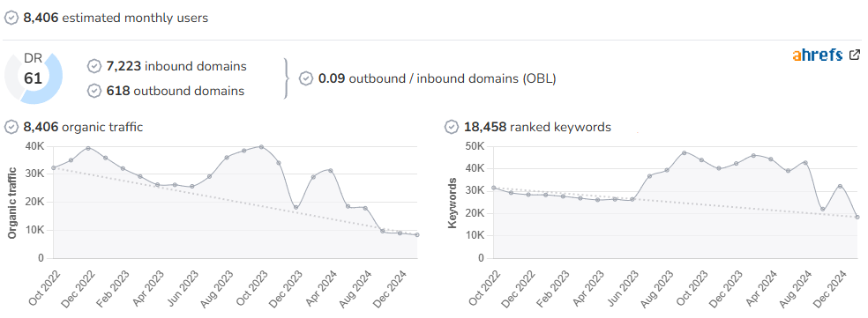Click the highest peak point on keywords chart
This screenshot has height=318, width=868.
tap(685, 152)
